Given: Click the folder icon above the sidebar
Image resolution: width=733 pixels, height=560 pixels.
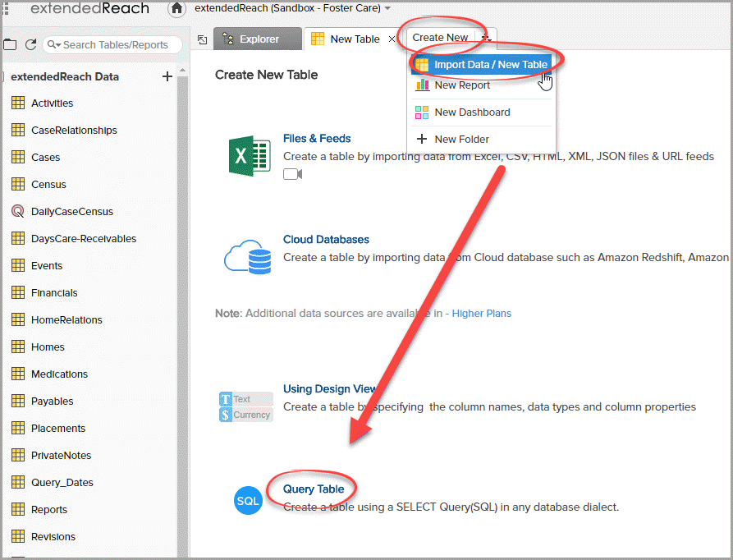Looking at the screenshot, I should [10, 44].
